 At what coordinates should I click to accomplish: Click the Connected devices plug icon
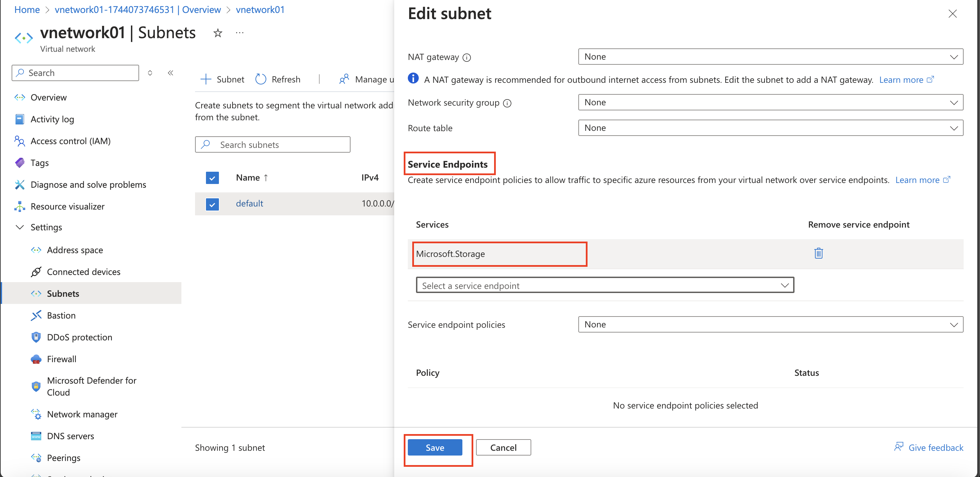point(36,272)
